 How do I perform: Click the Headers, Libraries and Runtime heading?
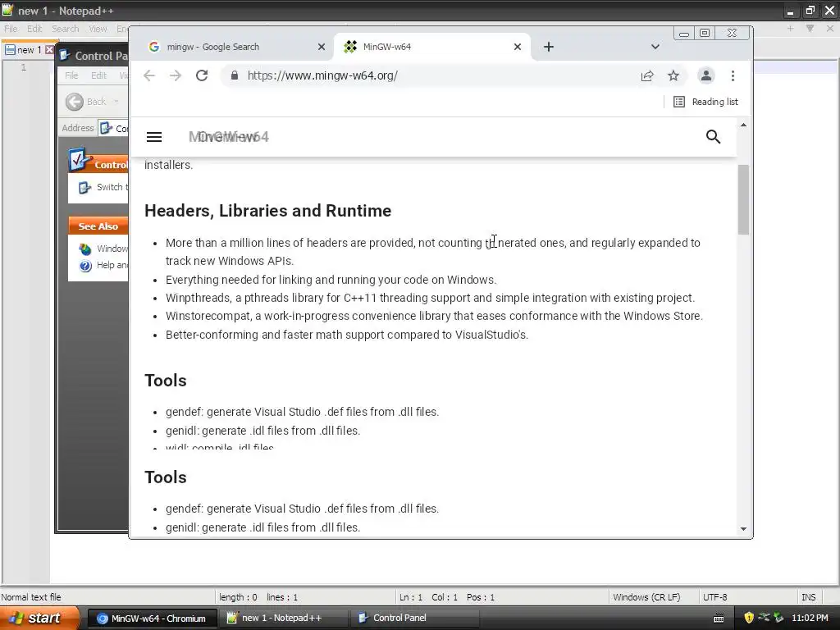click(x=268, y=211)
